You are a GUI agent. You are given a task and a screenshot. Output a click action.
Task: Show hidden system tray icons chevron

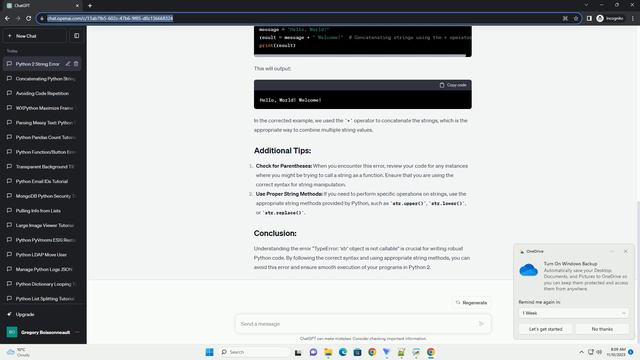581,352
